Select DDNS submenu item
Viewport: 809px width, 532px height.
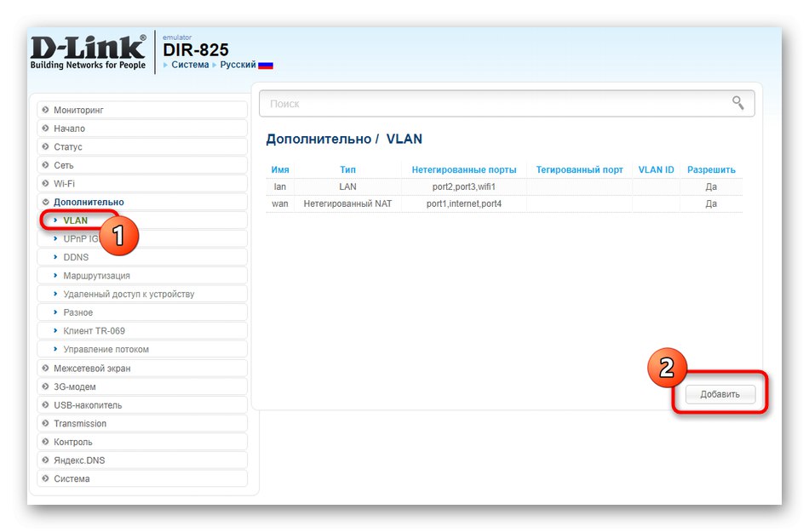[x=142, y=257]
